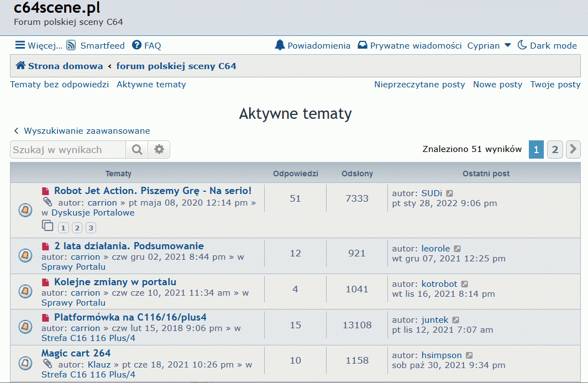Click the home icon in breadcrumb
Image resolution: width=588 pixels, height=383 pixels.
[20, 66]
